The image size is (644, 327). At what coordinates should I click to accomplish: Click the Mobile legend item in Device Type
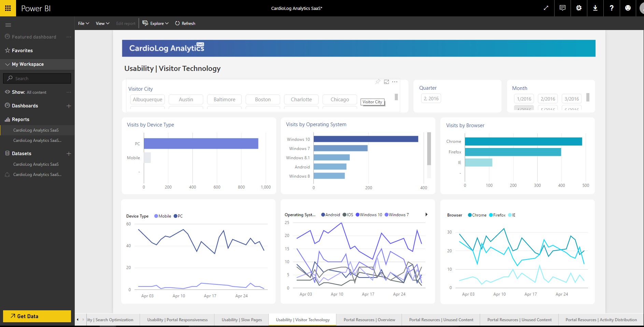coord(163,216)
